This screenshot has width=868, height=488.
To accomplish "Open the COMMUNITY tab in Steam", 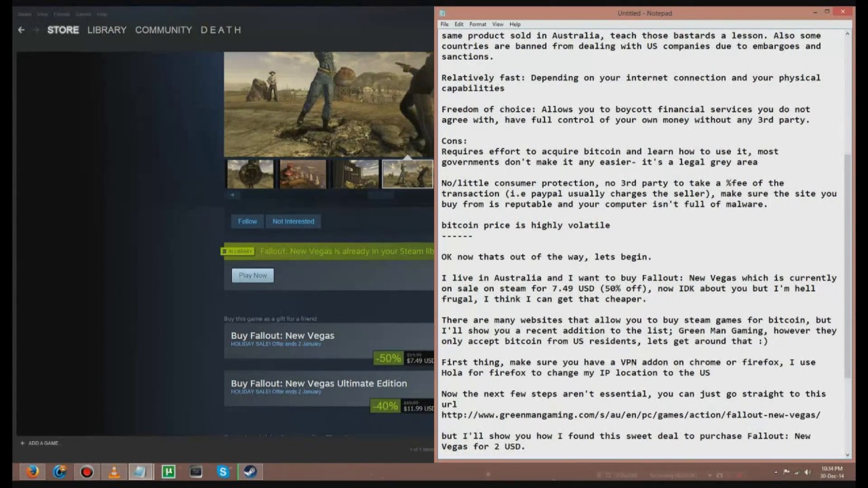I will 163,30.
